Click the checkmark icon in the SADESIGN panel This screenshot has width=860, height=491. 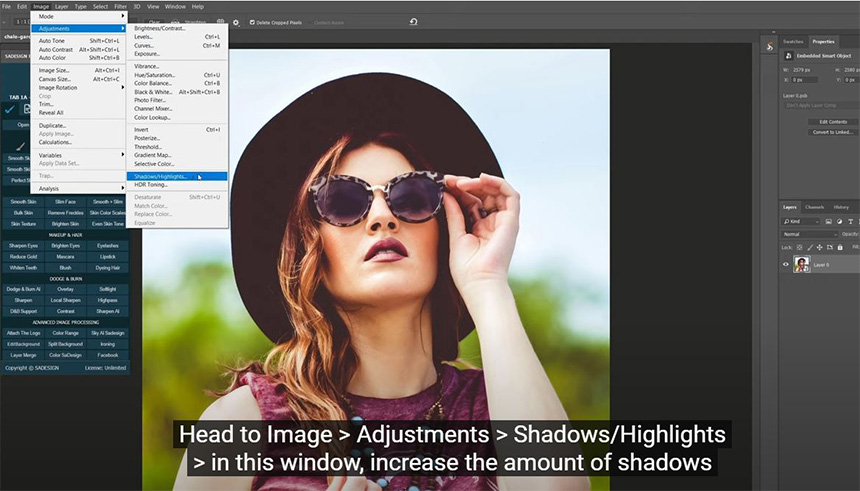tap(11, 108)
